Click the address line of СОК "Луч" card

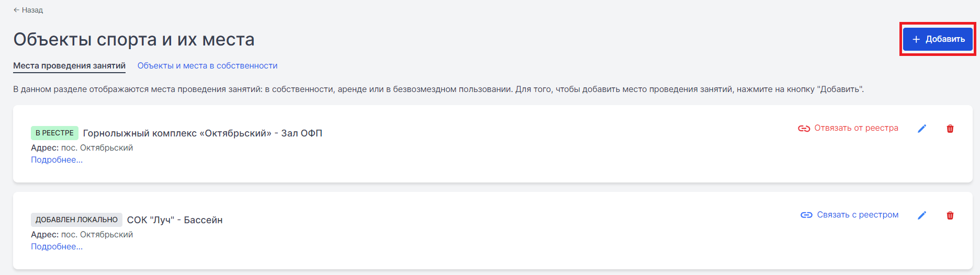82,235
